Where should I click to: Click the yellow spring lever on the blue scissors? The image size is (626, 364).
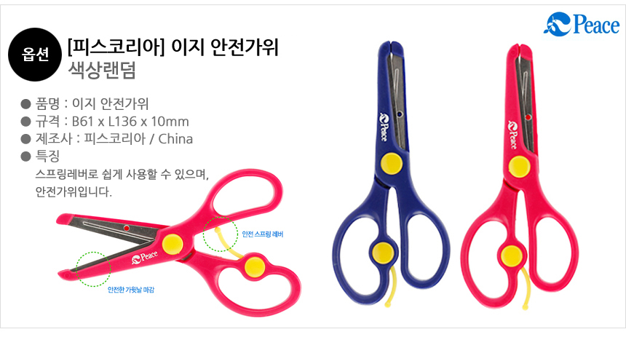[x=392, y=287]
